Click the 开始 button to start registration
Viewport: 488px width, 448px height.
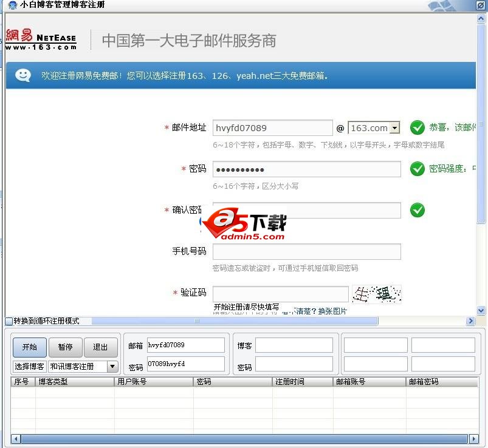pos(29,347)
